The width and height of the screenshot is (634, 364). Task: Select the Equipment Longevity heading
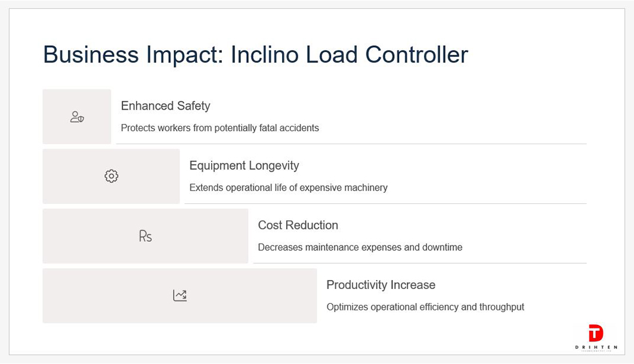[244, 166]
